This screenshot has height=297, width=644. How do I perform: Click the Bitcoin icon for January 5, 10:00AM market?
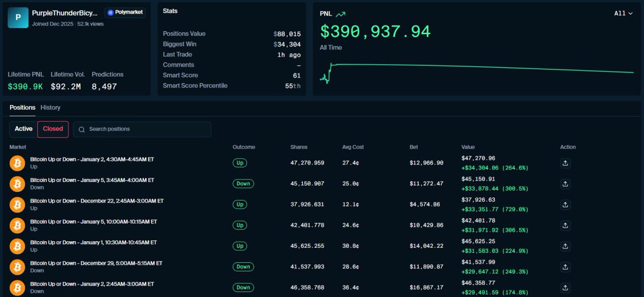point(18,225)
